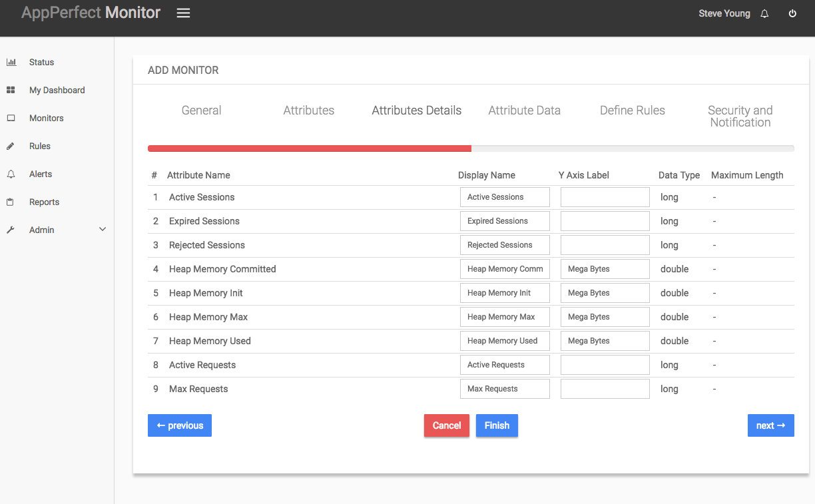Edit Display Name field for Active Sessions
Viewport: 815px width, 504px height.
505,197
